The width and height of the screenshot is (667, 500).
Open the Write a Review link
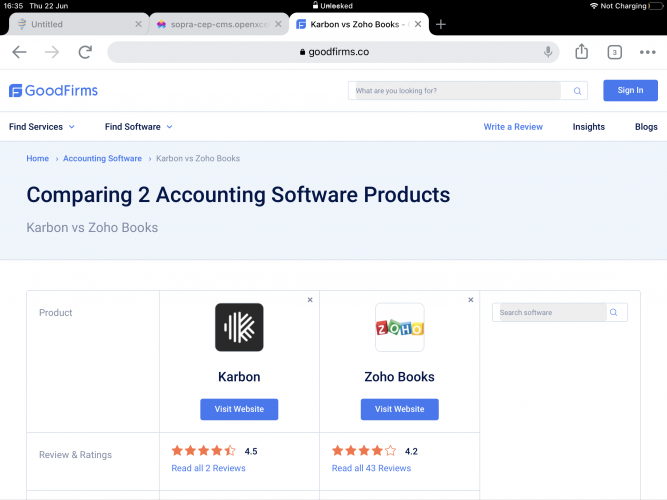click(513, 127)
